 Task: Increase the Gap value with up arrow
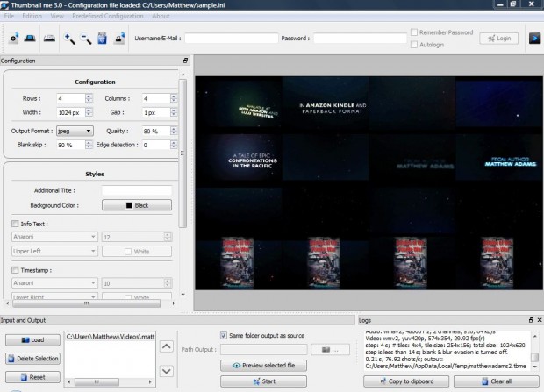pyautogui.click(x=174, y=110)
